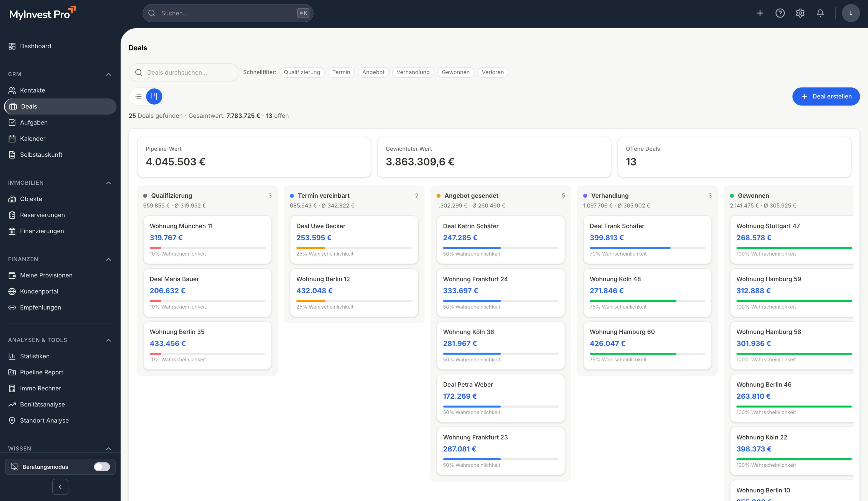Toggle the Beratungsmodus switch
868x501 pixels.
102,467
